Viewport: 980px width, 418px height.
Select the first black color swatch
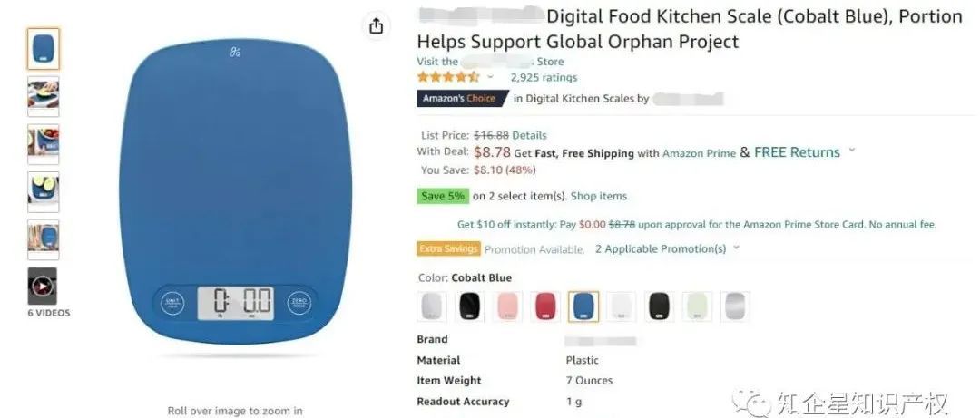point(469,306)
